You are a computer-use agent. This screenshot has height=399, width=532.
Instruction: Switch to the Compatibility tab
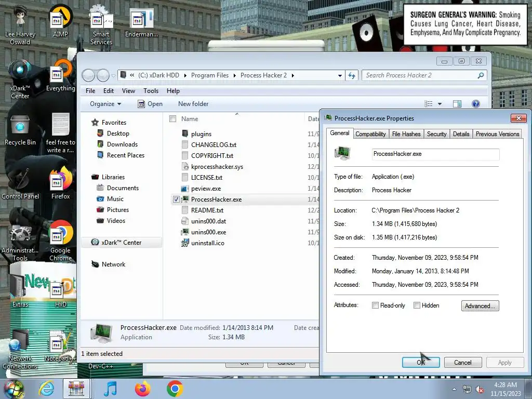[x=370, y=134]
